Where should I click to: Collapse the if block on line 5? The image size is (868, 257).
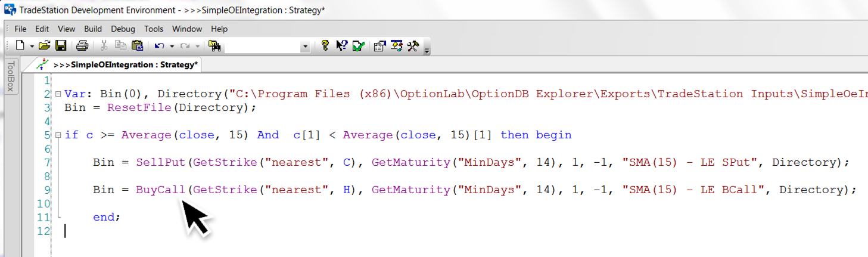tap(58, 135)
